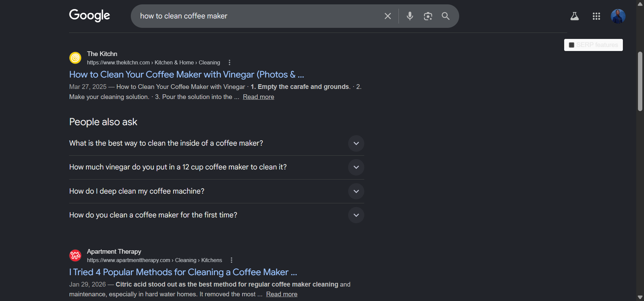Toggle the SERP features checkbox

pyautogui.click(x=572, y=45)
